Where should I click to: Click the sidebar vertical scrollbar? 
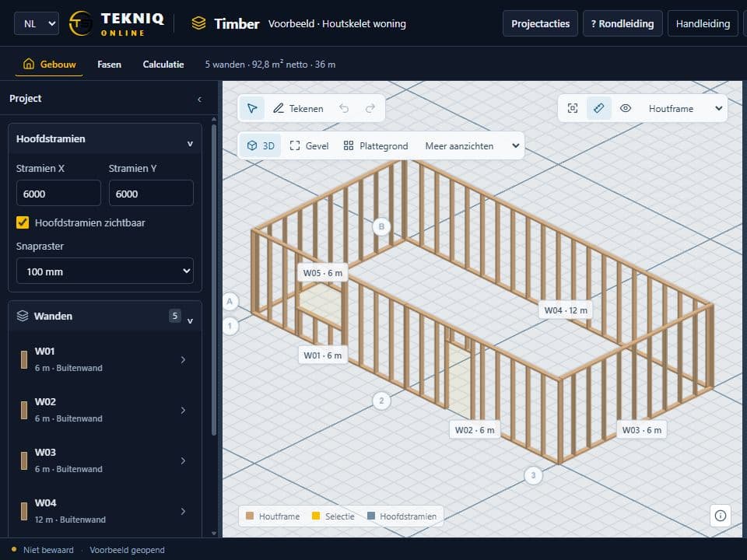tap(214, 279)
